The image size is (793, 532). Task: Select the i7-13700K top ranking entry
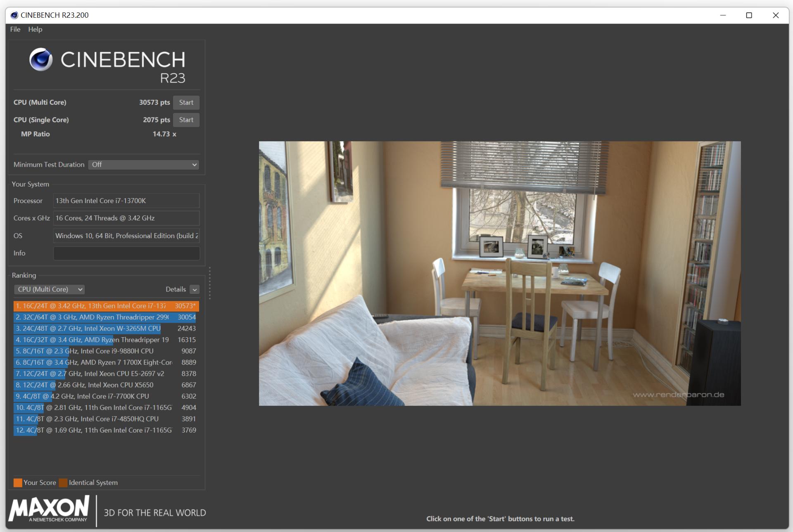click(106, 306)
